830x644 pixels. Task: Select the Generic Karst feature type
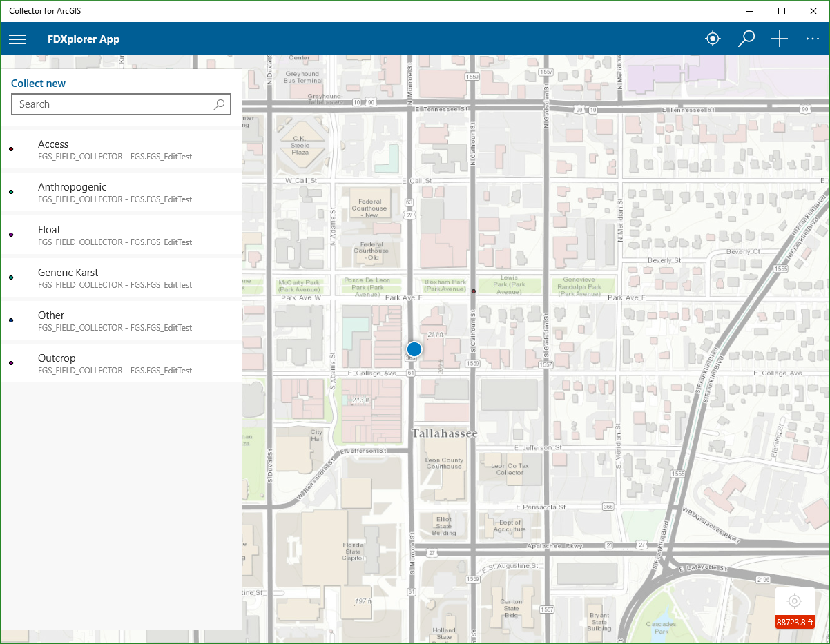[121, 277]
